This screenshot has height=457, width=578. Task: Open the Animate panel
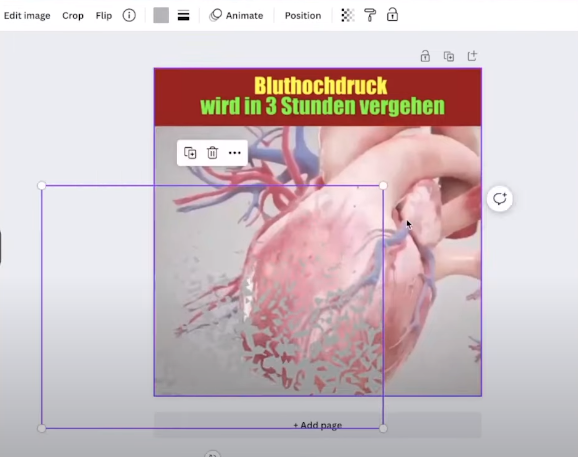(236, 16)
